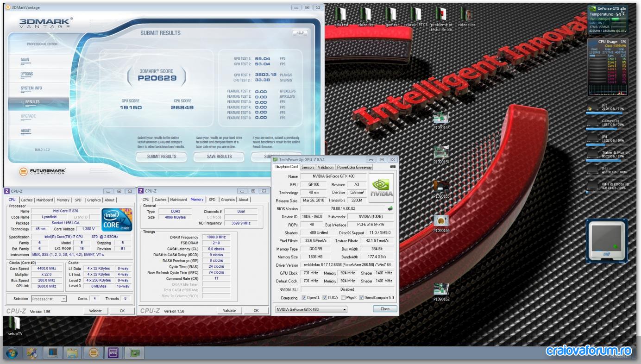Click Validate in the left CPU-Z window
This screenshot has width=641, height=364.
95,311
